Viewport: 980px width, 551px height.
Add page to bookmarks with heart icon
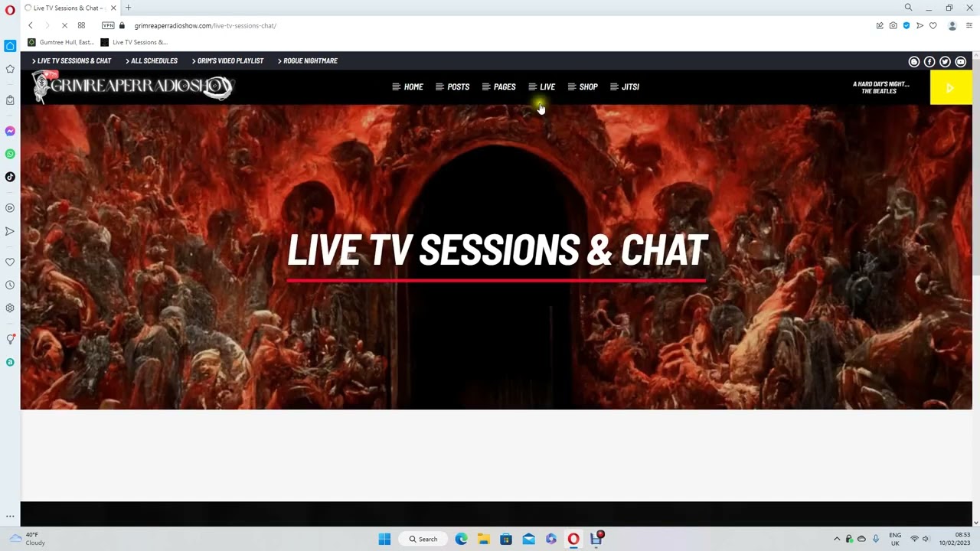933,25
